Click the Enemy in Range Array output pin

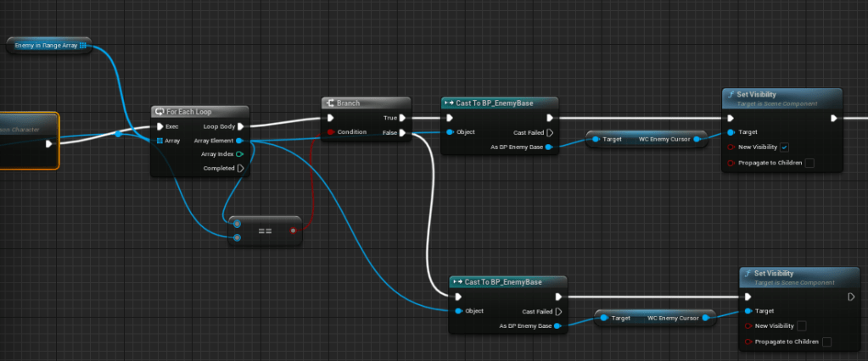(x=83, y=45)
